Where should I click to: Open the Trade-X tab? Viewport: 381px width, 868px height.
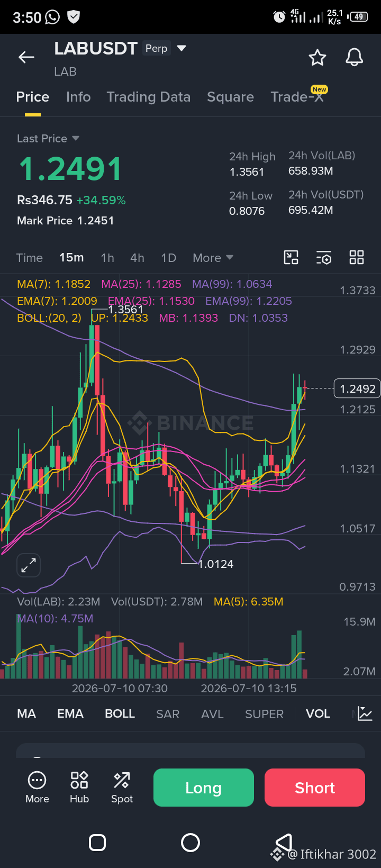tap(297, 97)
